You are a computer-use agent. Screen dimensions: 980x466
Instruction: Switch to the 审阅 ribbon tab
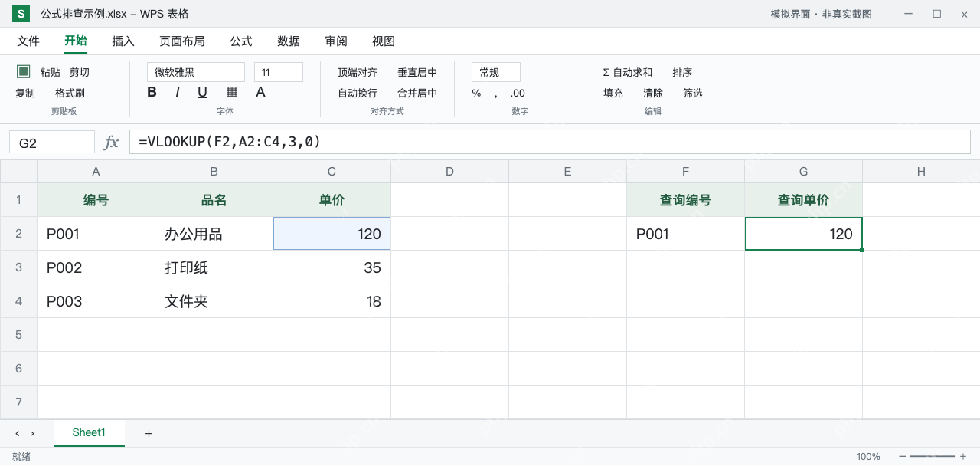[336, 41]
